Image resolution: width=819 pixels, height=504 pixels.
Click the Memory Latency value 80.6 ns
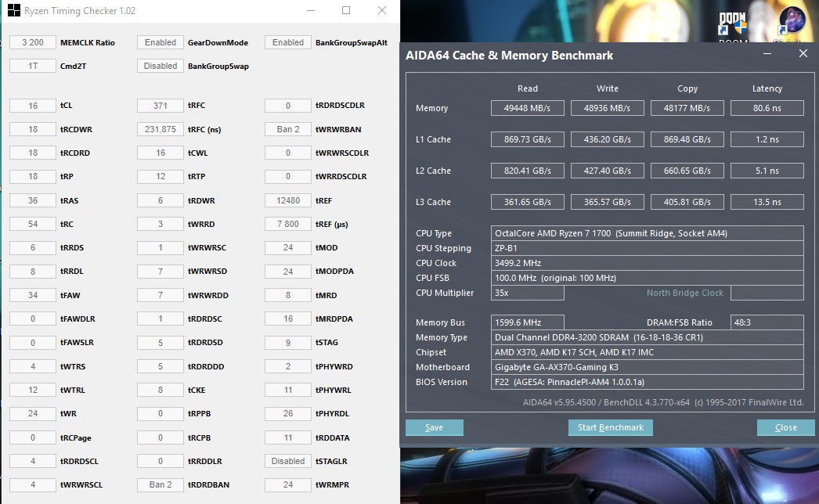click(x=767, y=108)
